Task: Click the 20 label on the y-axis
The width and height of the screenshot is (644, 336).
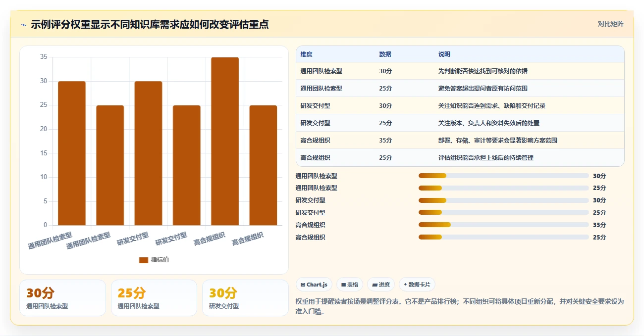Action: 43,129
